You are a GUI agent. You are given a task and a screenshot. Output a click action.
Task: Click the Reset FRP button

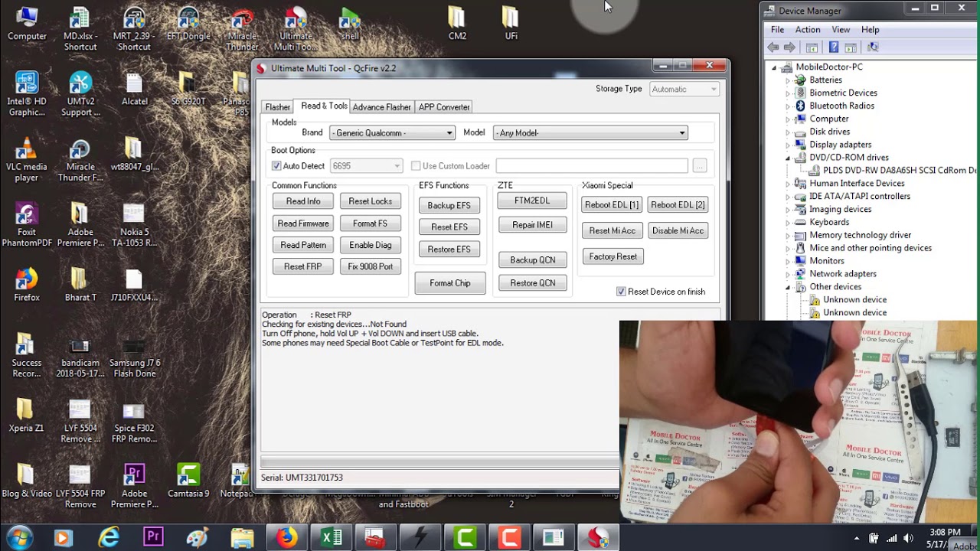(x=303, y=266)
